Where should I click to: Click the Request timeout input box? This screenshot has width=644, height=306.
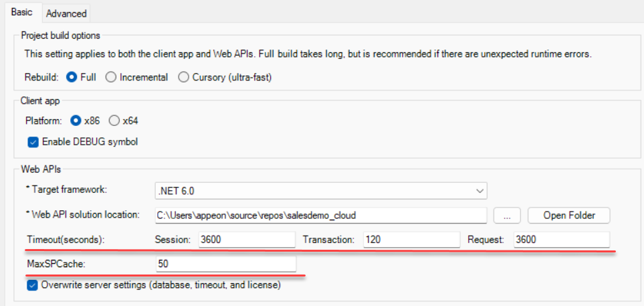(561, 240)
